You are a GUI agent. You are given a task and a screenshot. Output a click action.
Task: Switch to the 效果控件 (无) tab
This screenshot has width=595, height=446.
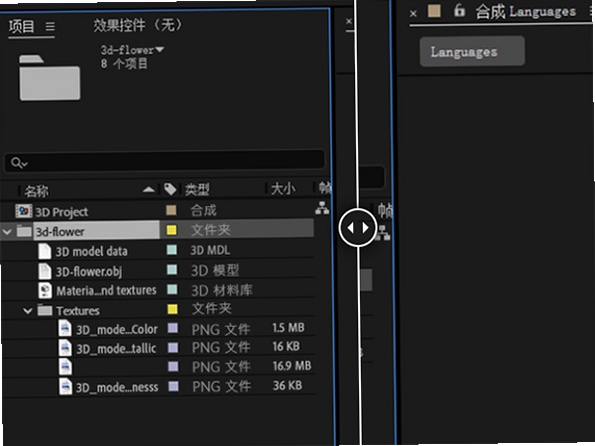(138, 25)
